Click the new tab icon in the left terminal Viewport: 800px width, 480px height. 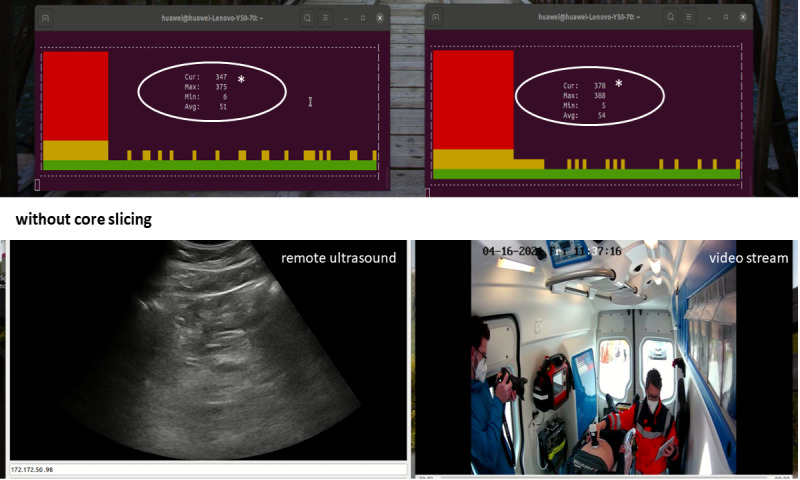coord(46,17)
